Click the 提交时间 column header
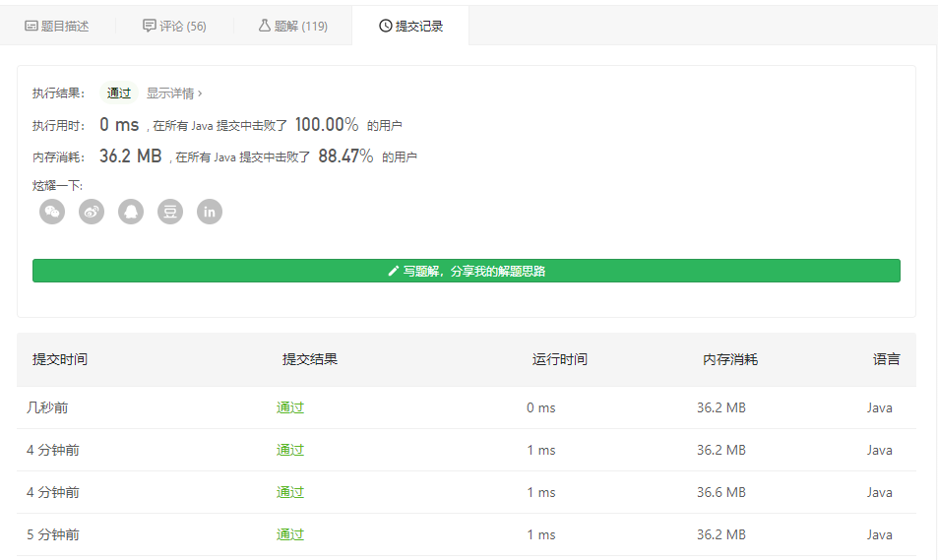Screen dimensions: 938x560 [60, 359]
